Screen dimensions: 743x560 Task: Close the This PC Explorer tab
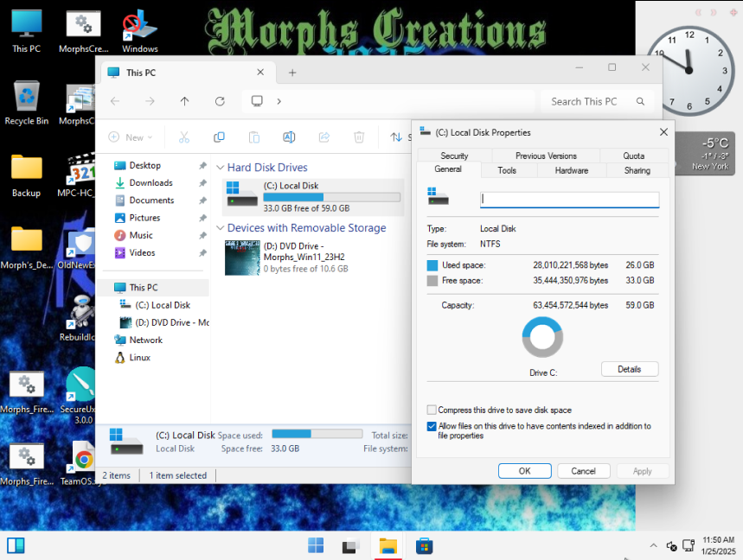[x=260, y=72]
